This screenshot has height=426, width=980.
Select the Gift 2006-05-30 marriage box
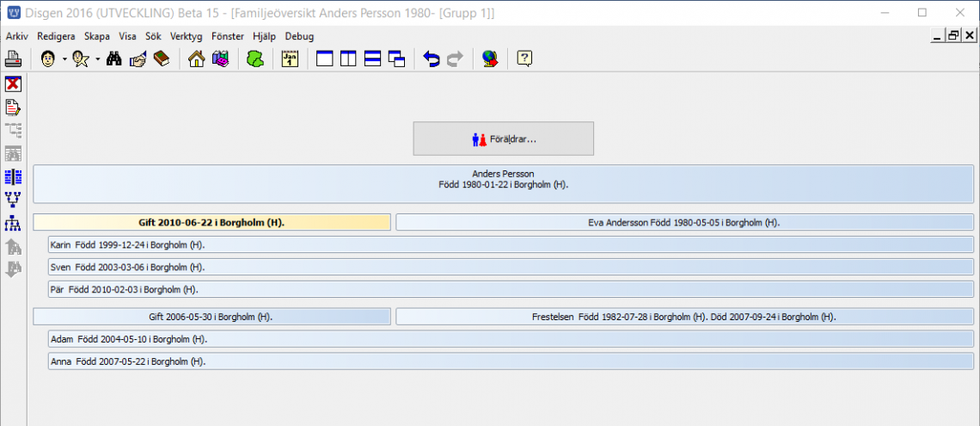(211, 317)
